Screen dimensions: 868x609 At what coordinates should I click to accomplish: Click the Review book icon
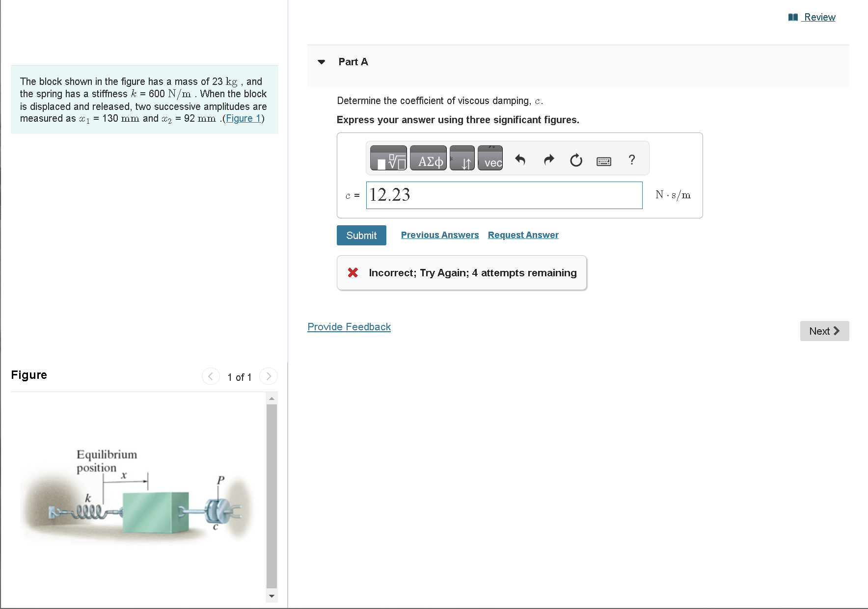tap(793, 17)
